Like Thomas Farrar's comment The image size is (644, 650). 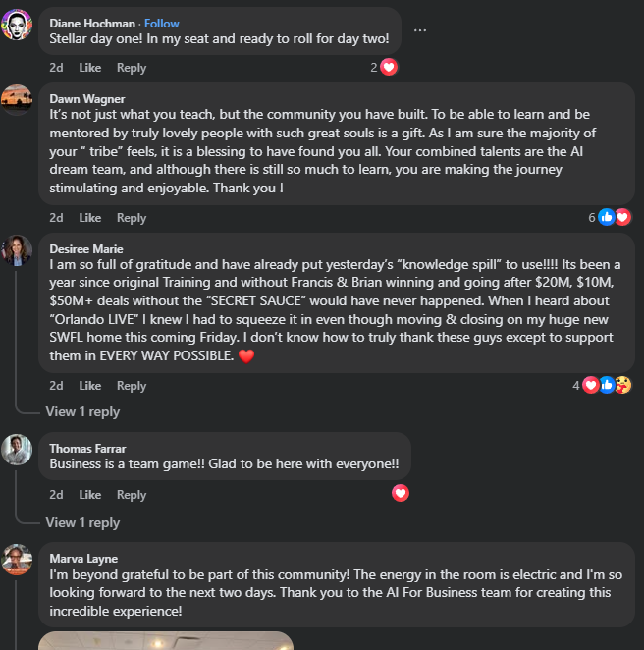[x=89, y=495]
